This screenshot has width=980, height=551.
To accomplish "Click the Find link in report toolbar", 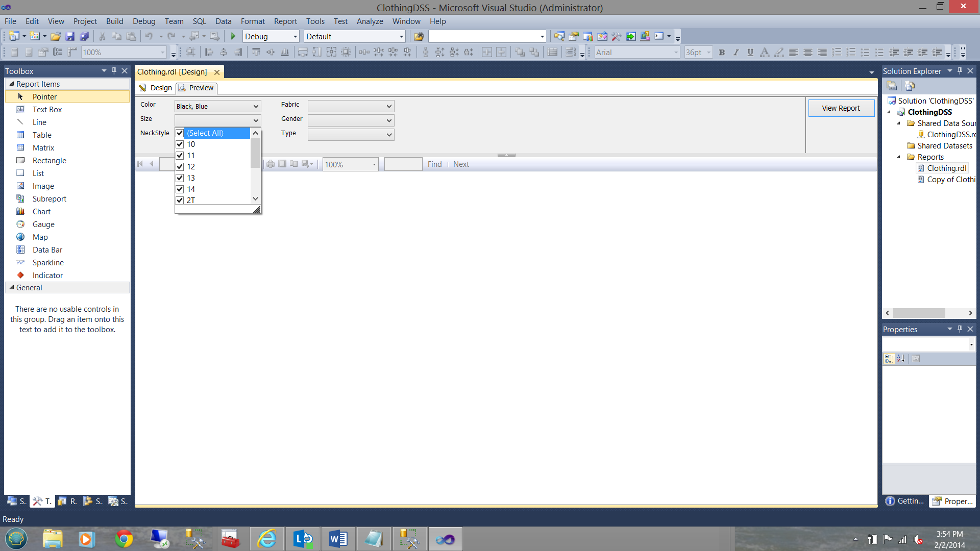I will (434, 164).
